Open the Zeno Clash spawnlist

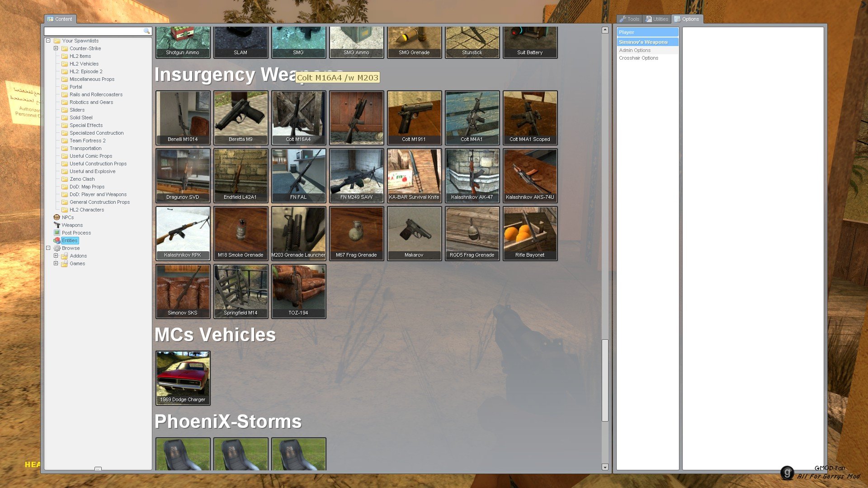82,179
